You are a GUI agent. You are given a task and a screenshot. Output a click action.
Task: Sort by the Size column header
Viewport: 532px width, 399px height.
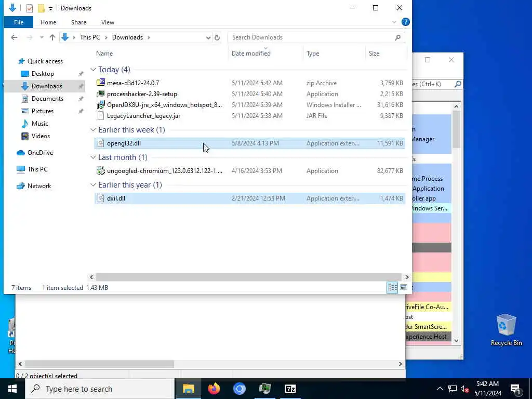(374, 54)
